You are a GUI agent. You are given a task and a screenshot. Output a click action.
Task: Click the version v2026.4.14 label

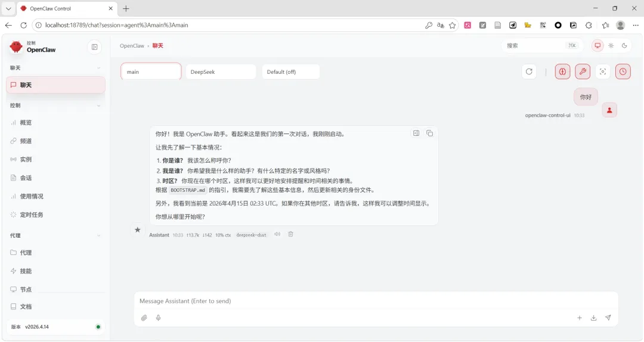[x=36, y=327]
